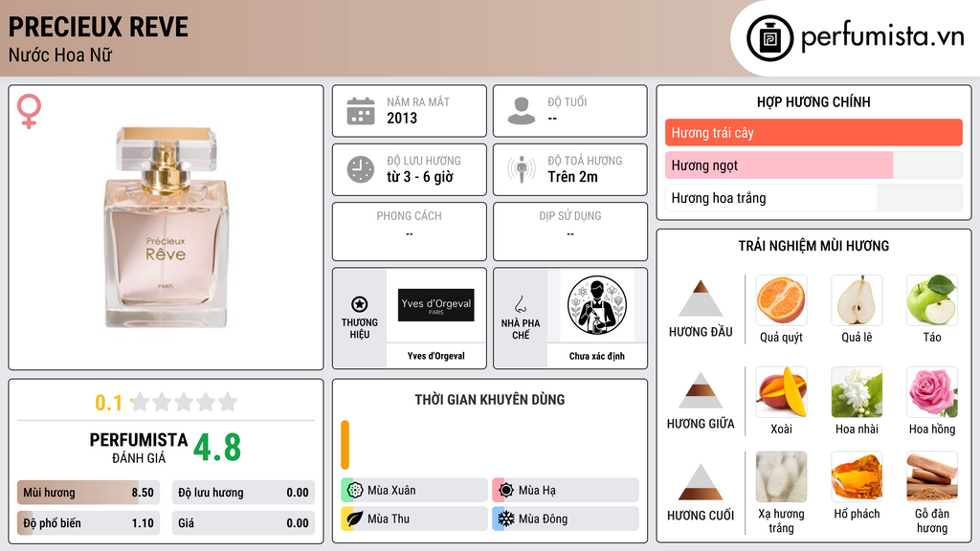Click the five-star rating row

click(x=184, y=402)
